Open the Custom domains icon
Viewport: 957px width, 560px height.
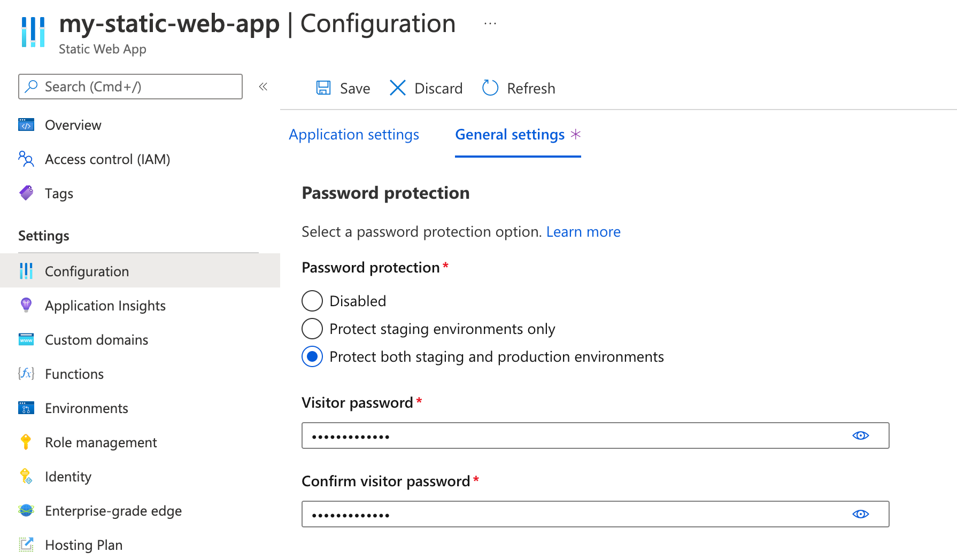(x=26, y=339)
